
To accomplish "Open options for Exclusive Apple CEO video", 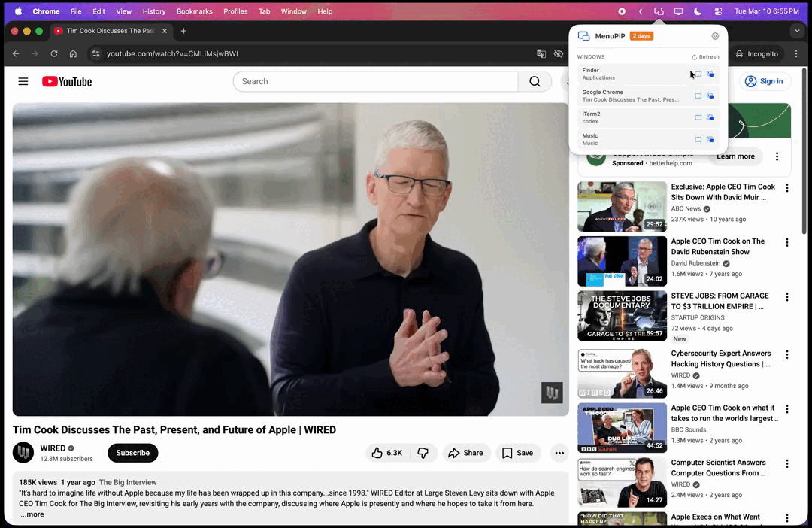I will click(x=787, y=188).
